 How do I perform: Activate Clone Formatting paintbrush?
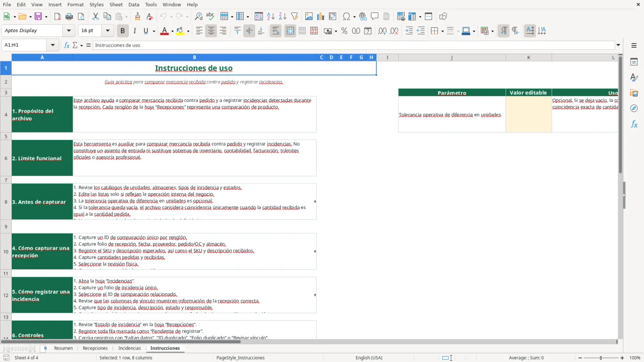(137, 17)
